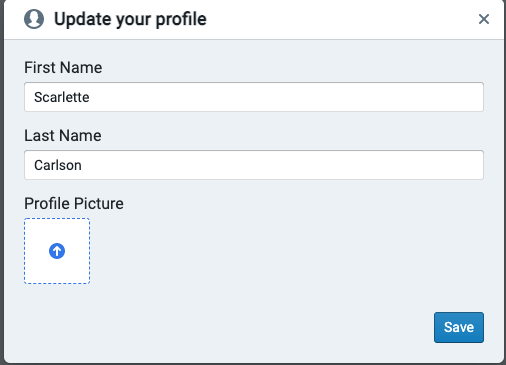506x365 pixels.
Task: Click the "First Name" label
Action: pos(63,68)
